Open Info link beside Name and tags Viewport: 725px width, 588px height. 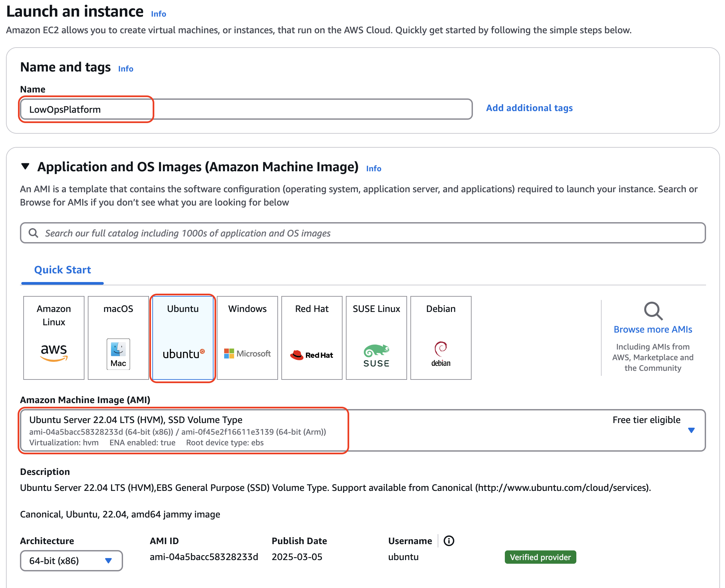pos(126,69)
